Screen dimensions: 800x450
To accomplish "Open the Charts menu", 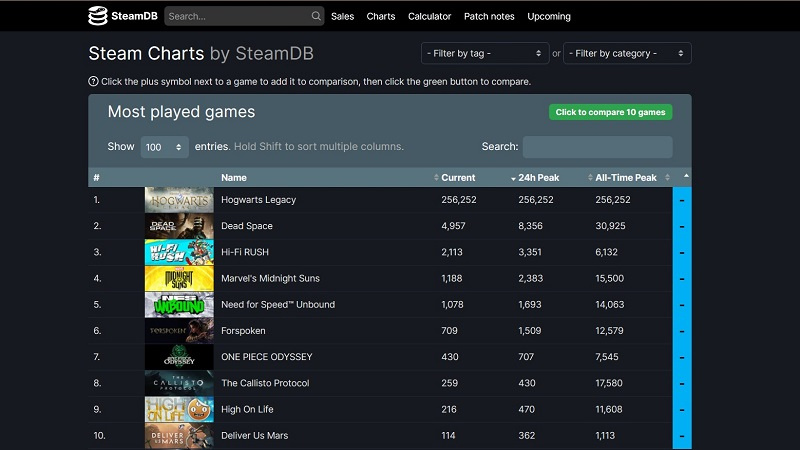I will [x=381, y=16].
